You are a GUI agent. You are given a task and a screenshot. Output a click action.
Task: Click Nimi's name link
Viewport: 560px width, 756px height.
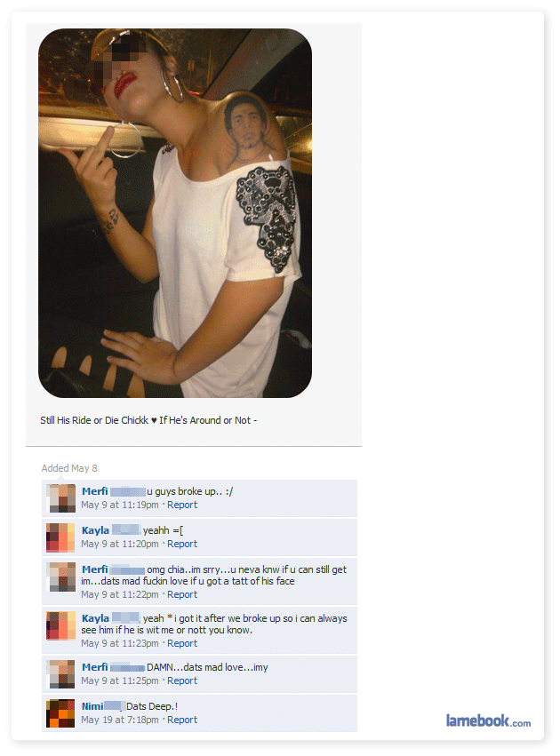92,706
